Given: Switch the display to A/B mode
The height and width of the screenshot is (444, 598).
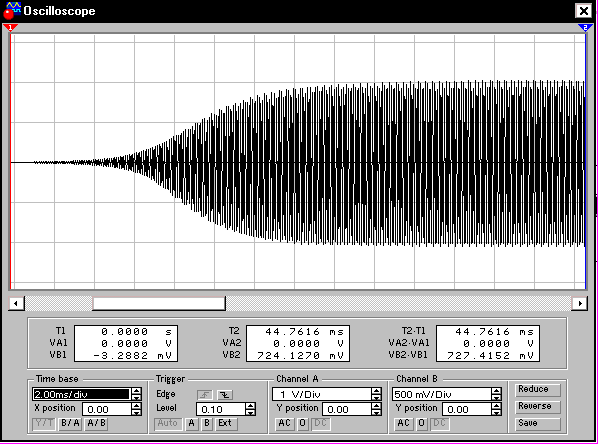Looking at the screenshot, I should pos(96,423).
